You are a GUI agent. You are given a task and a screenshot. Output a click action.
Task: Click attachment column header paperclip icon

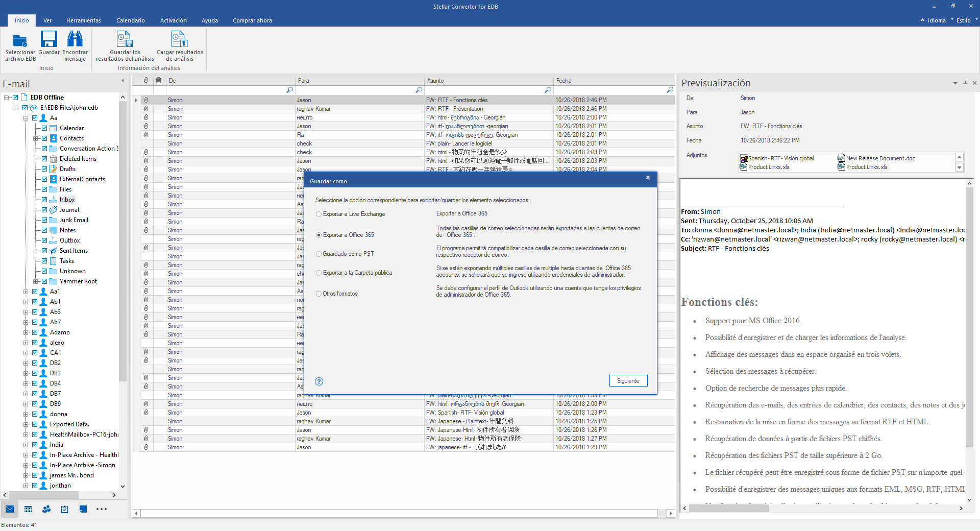coord(146,80)
